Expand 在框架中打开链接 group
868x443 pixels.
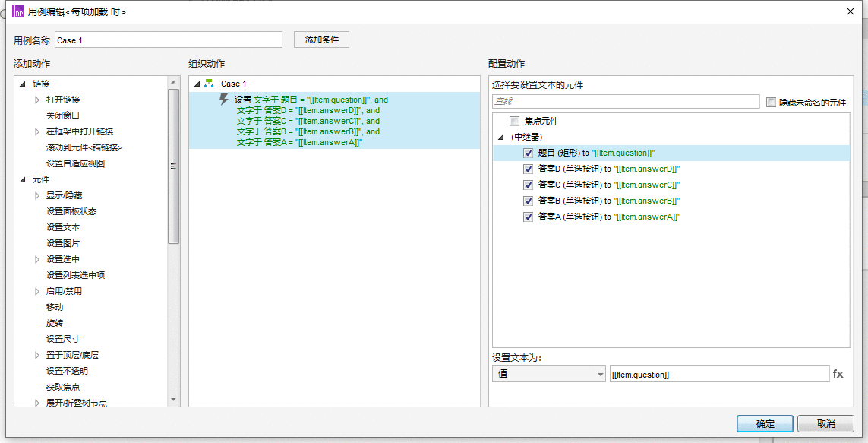(37, 131)
